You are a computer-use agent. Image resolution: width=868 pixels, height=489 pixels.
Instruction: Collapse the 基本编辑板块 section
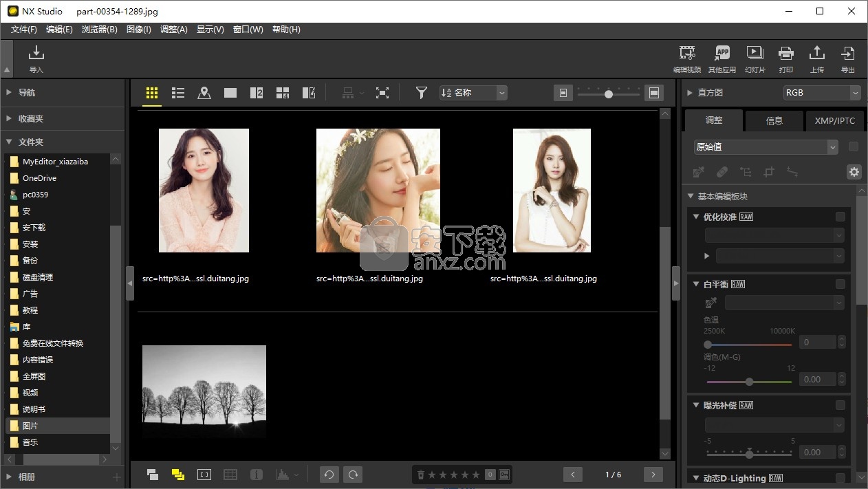(691, 196)
